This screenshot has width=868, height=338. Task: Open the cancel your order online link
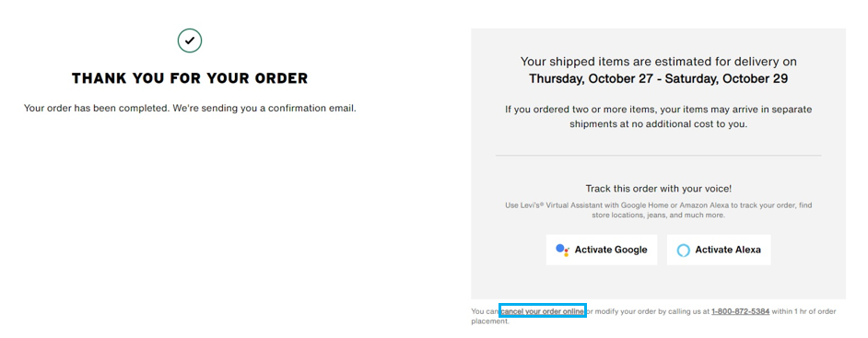click(x=543, y=311)
